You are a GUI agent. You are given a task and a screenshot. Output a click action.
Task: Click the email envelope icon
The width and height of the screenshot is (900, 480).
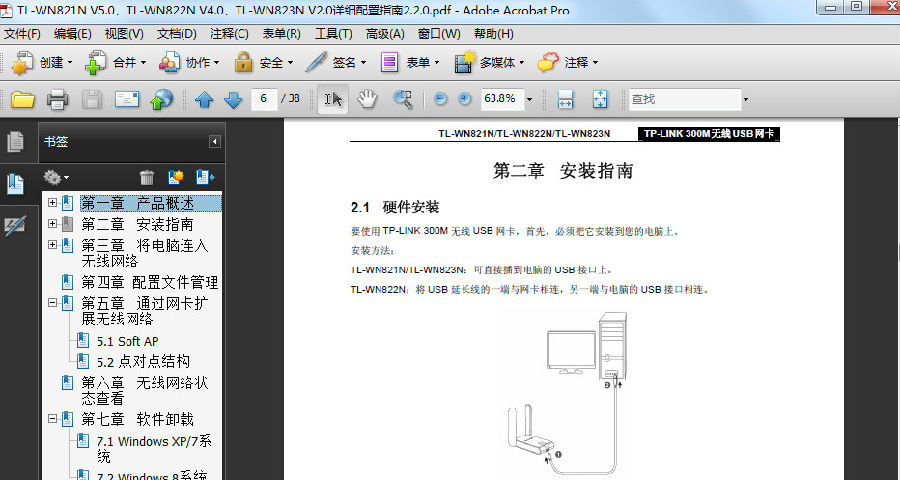pos(127,99)
